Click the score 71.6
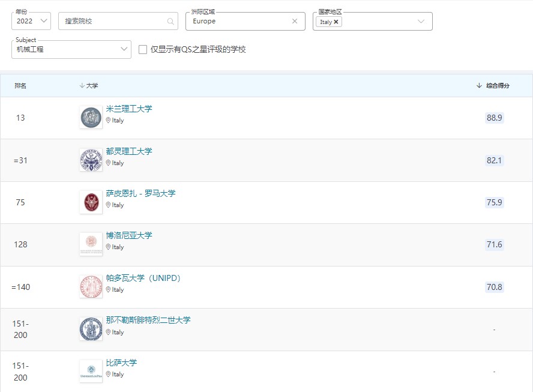Viewport: 533px width, 392px height. (494, 244)
